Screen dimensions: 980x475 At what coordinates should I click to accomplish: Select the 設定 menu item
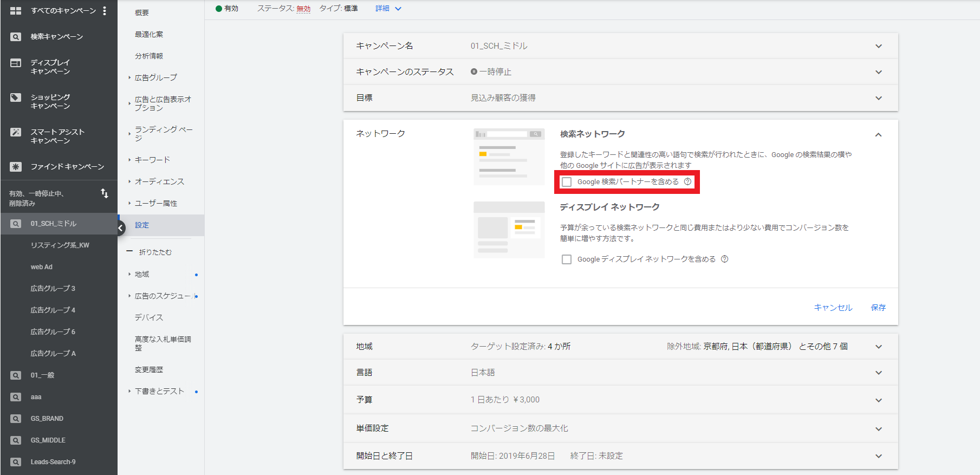(142, 225)
